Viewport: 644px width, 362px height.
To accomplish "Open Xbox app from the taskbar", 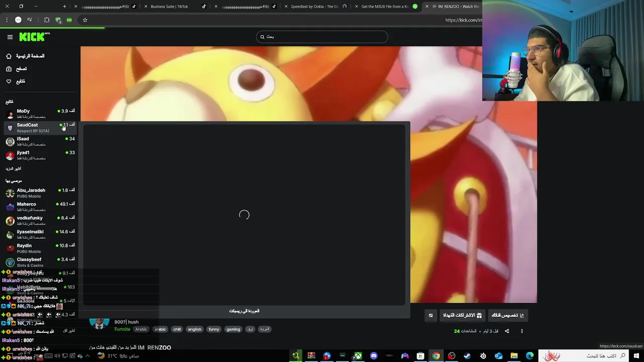I will pyautogui.click(x=358, y=356).
